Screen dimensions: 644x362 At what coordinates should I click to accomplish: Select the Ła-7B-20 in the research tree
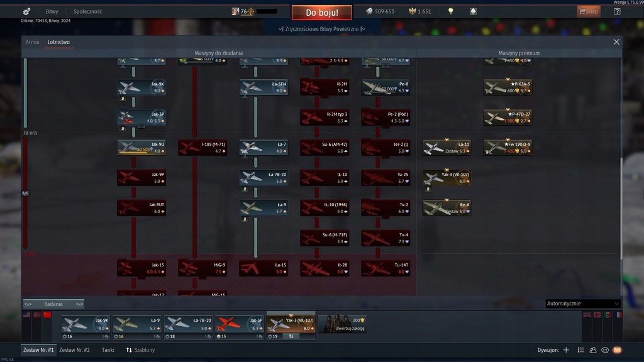coord(264,178)
